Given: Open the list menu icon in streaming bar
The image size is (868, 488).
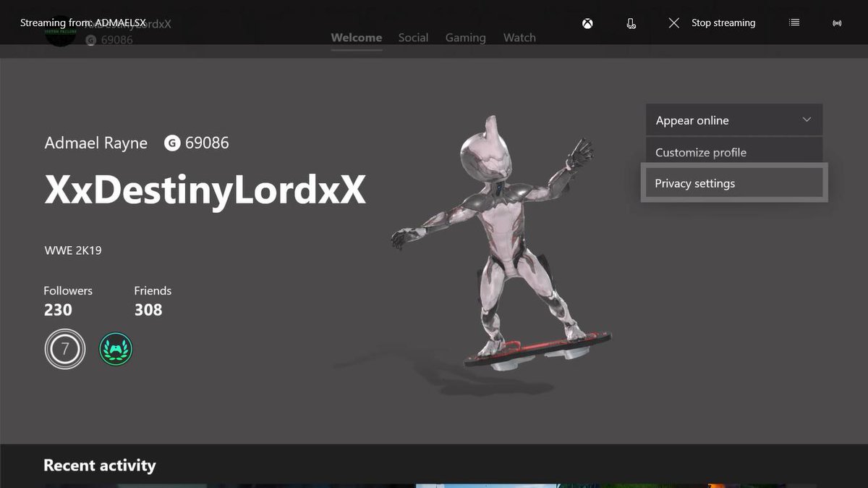Looking at the screenshot, I should [794, 23].
